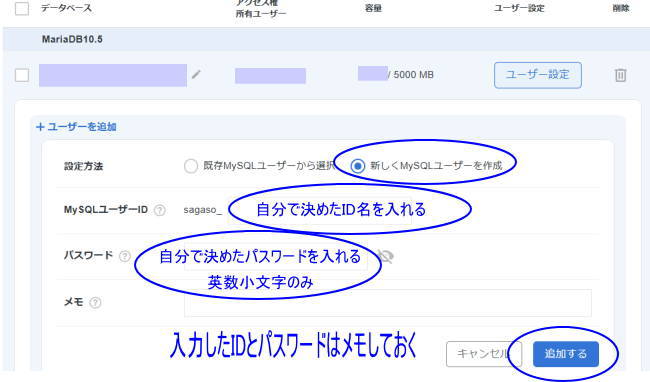This screenshot has width=650, height=382.
Task: Click the 設定方法 label
Action: (83, 166)
